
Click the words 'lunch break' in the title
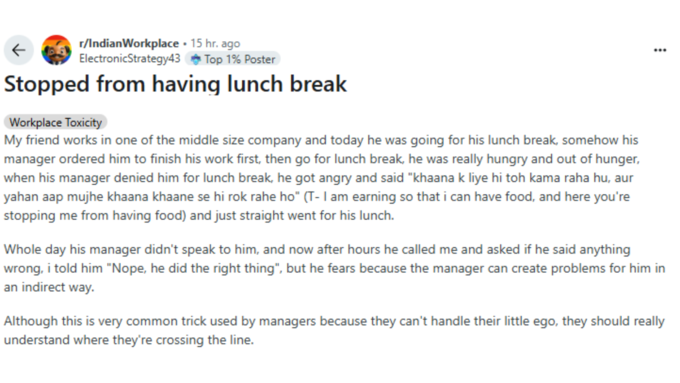pyautogui.click(x=287, y=84)
